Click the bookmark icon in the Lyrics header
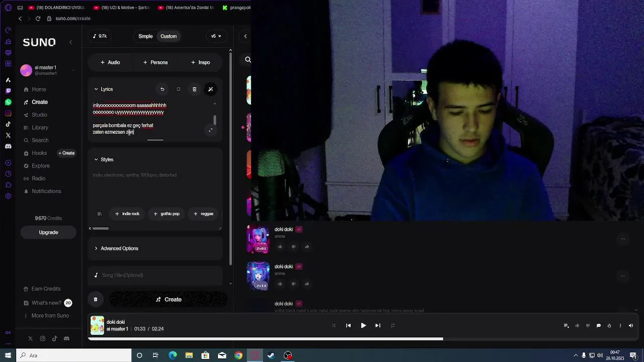Viewport: 644px width, 362px height. coord(178,89)
